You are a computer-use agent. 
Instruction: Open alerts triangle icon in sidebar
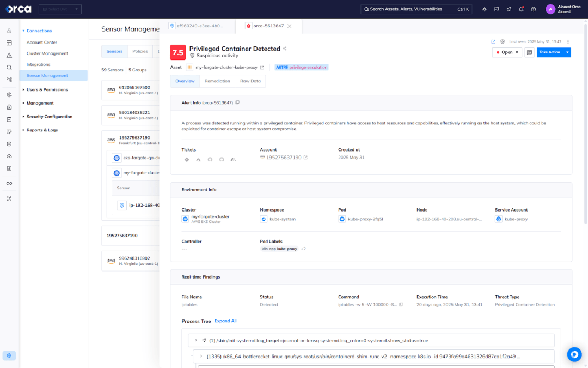(x=9, y=55)
